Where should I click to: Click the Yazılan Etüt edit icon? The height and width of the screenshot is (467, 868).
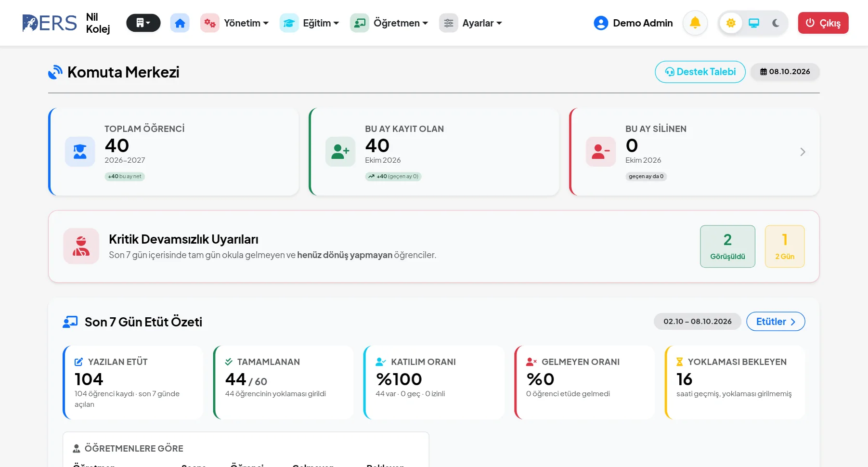[x=79, y=362]
